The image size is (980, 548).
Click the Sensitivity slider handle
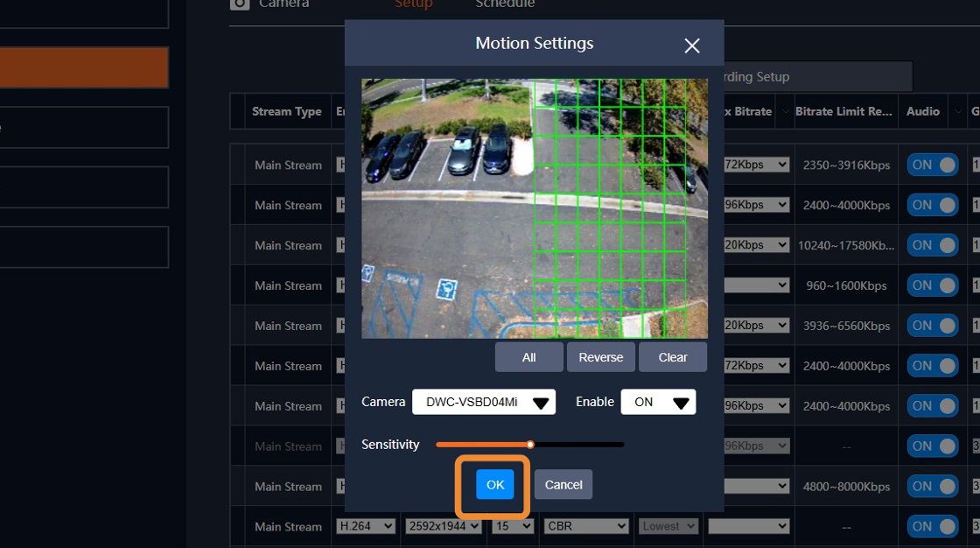(x=530, y=445)
